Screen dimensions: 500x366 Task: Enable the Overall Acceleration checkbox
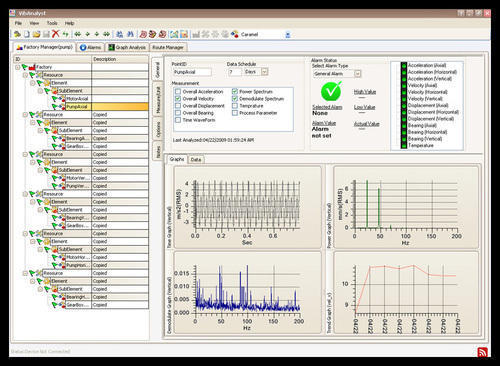click(x=178, y=91)
